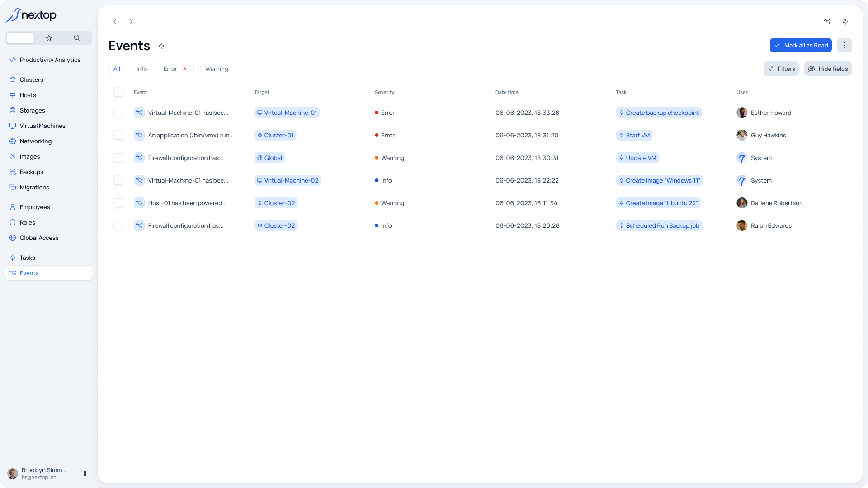
Task: Open the Create backup checkpoint task link
Action: click(x=659, y=113)
